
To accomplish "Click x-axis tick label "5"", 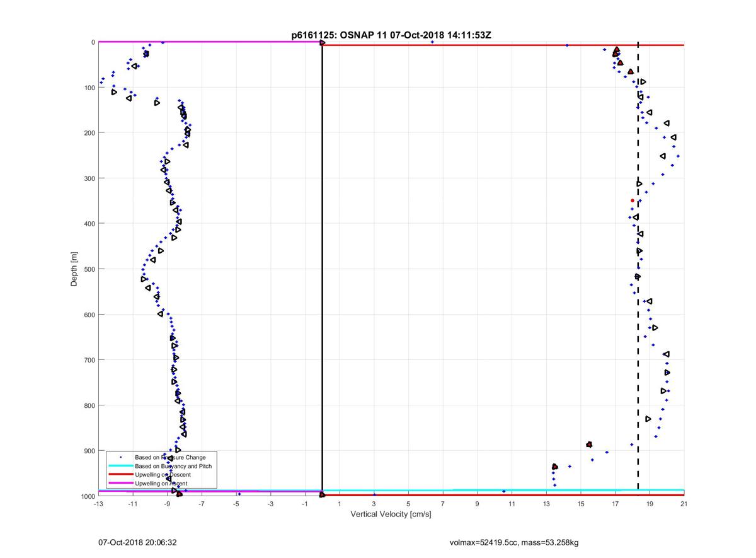I will pyautogui.click(x=409, y=504).
